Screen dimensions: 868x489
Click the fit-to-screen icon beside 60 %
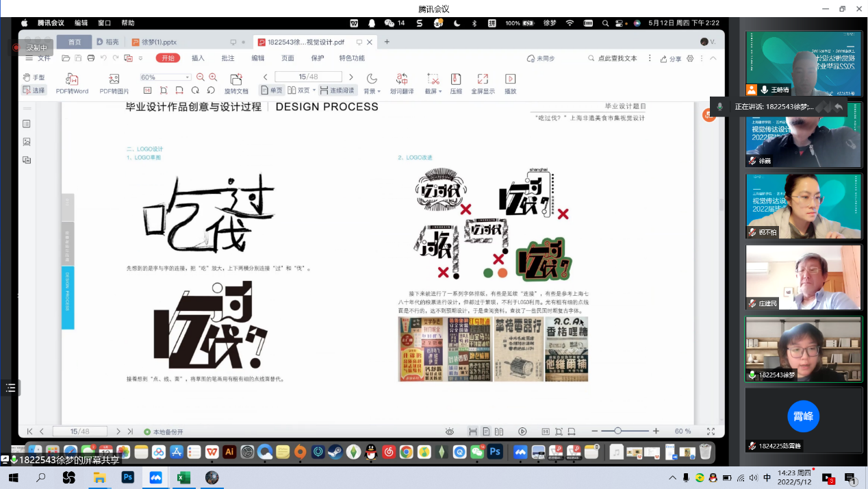pos(711,431)
